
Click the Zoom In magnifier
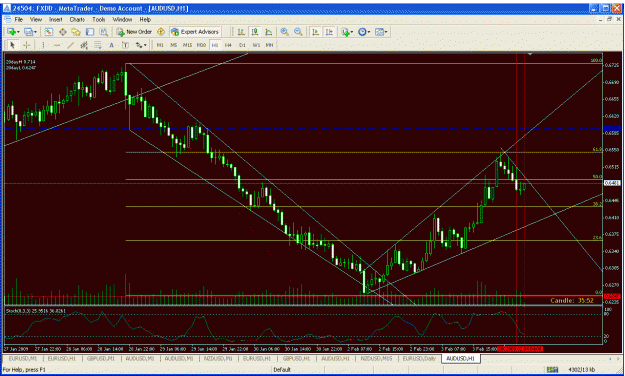coord(285,32)
